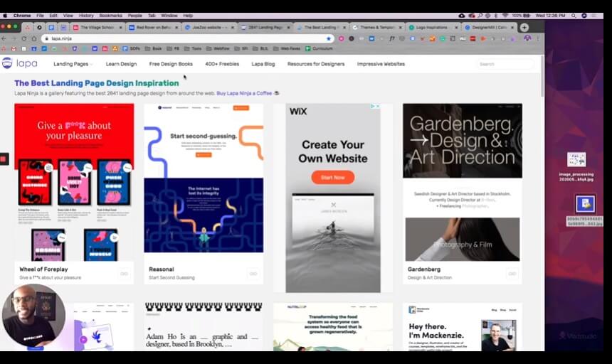
Task: Close The Village School tab
Action: [x=120, y=28]
